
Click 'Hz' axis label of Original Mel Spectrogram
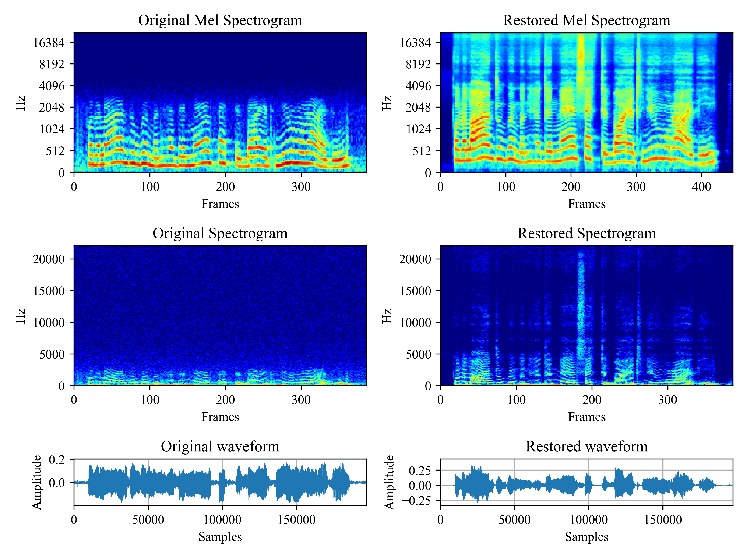20,103
